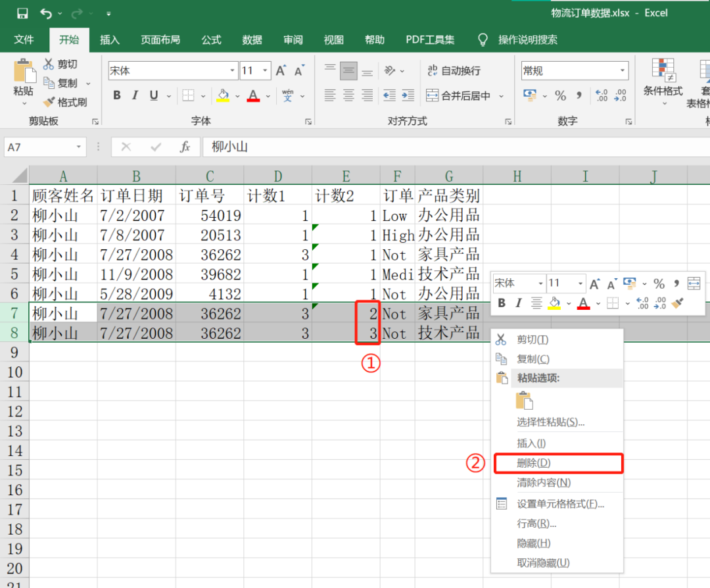Image resolution: width=710 pixels, height=588 pixels.
Task: Open the 对齐方式 group dialog launcher
Action: pyautogui.click(x=508, y=122)
